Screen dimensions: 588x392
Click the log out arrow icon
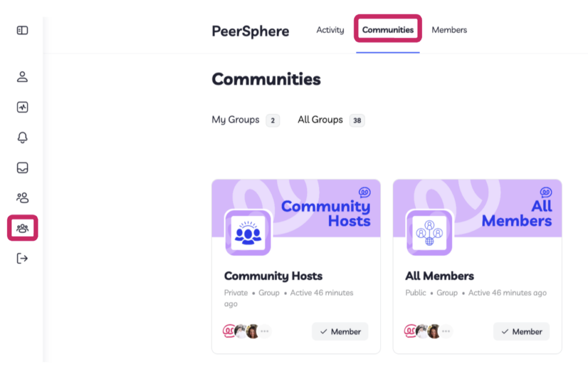22,258
